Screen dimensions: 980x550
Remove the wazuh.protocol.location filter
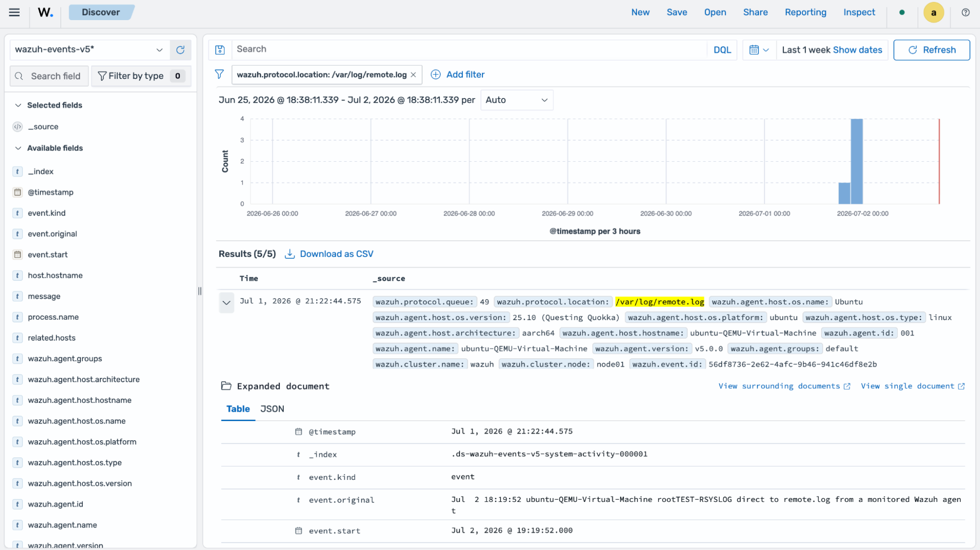413,75
